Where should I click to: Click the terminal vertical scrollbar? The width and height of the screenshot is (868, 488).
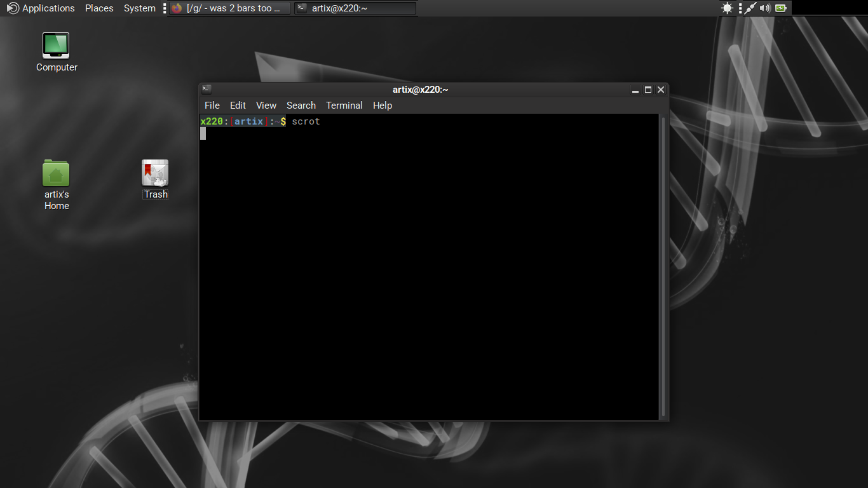pos(664,267)
